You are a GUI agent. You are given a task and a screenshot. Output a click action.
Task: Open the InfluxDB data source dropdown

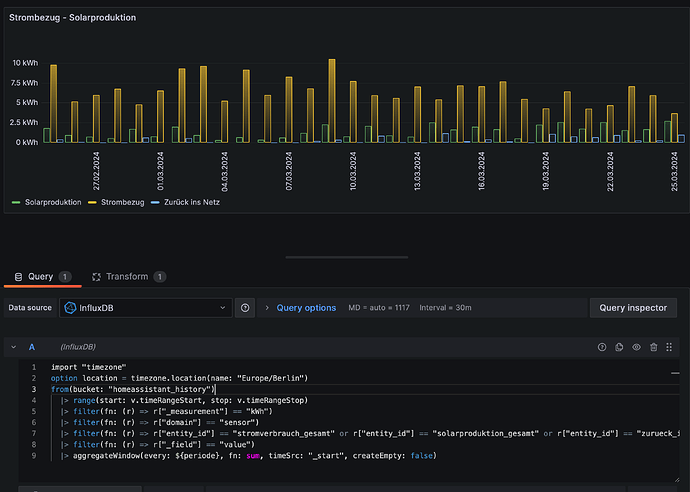146,308
